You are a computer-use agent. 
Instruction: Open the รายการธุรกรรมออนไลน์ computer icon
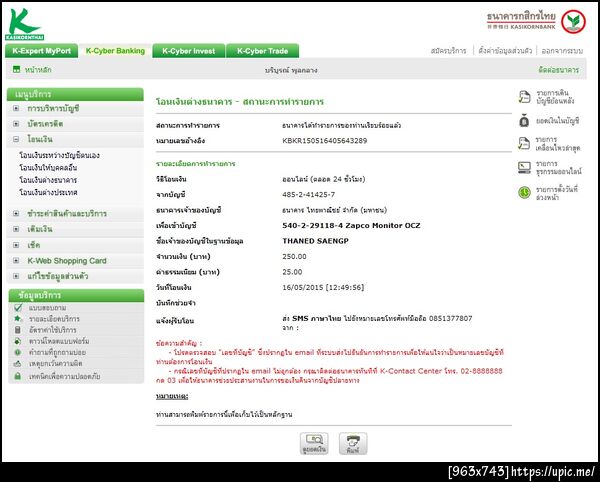click(x=524, y=168)
